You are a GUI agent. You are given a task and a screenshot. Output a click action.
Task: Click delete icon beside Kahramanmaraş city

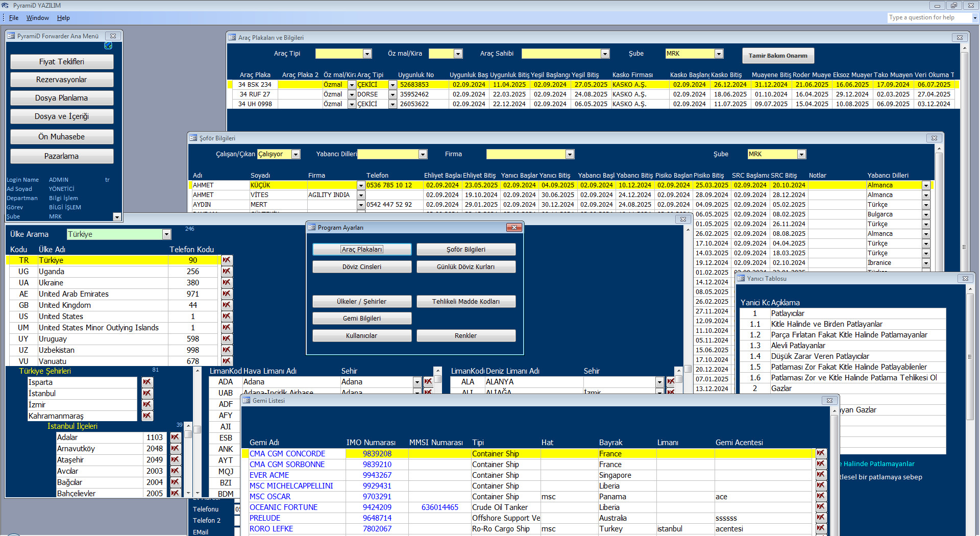pos(147,416)
